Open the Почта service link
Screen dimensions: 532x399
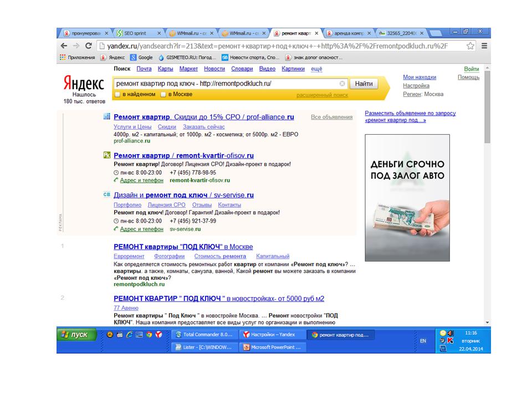point(144,69)
